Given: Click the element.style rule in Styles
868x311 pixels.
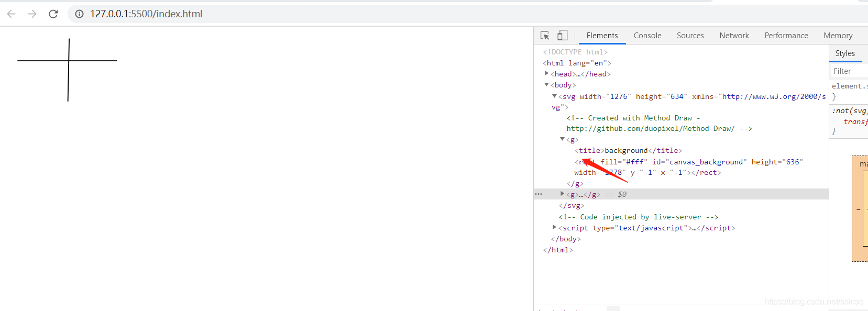Looking at the screenshot, I should pos(850,86).
